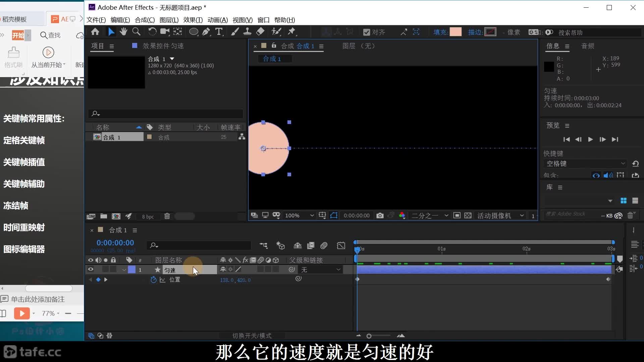Open the Graph Editor icon in timeline

tap(341, 246)
